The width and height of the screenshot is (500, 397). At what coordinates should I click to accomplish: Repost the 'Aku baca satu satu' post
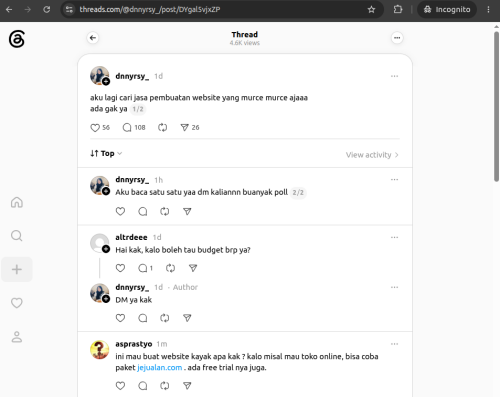point(165,211)
